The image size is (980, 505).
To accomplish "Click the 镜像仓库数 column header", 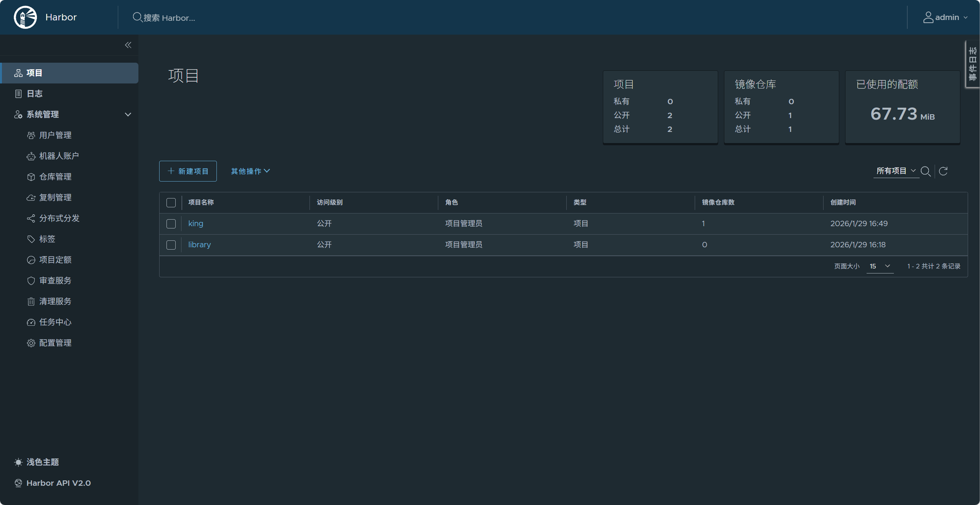I will coord(718,202).
